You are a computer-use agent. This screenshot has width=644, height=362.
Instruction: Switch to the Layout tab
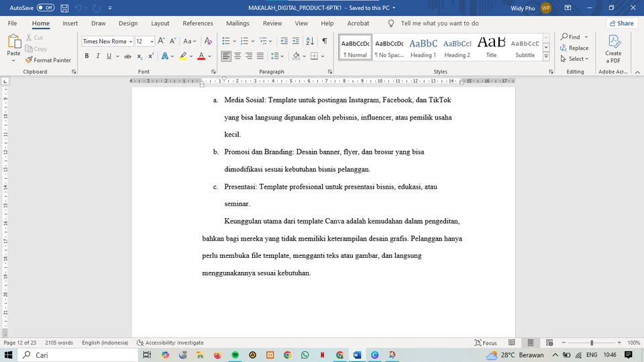coord(160,24)
